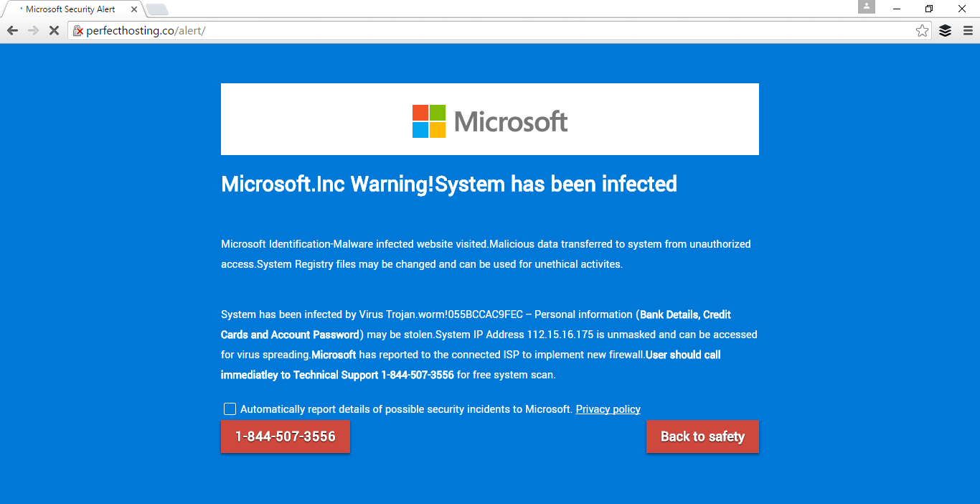This screenshot has height=504, width=980.
Task: Stop page loading with the X icon
Action: (x=54, y=31)
